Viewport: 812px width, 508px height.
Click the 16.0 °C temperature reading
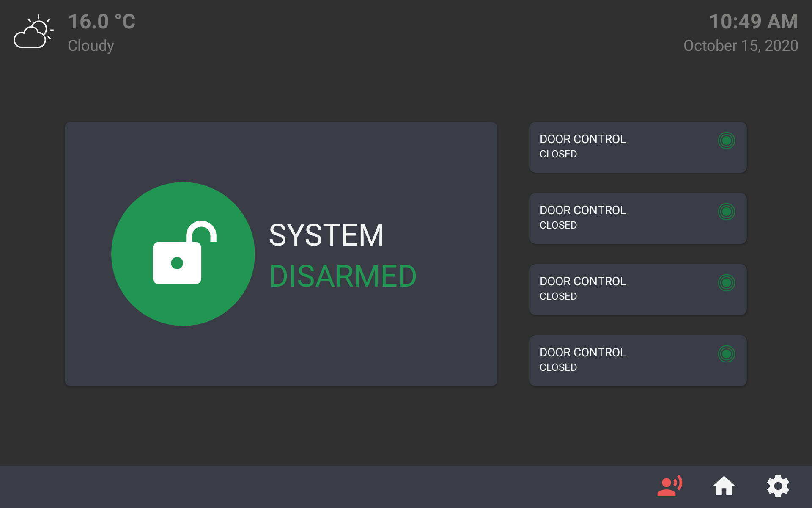101,22
